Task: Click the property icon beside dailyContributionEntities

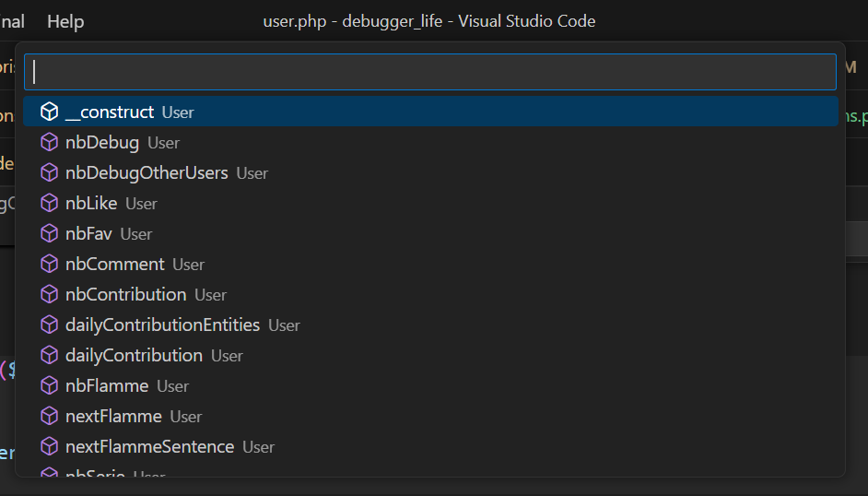Action: pyautogui.click(x=49, y=325)
